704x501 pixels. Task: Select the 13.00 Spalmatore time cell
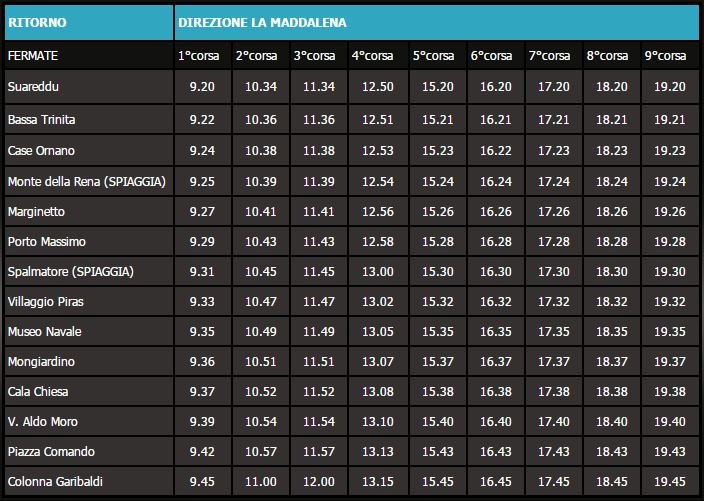point(378,272)
